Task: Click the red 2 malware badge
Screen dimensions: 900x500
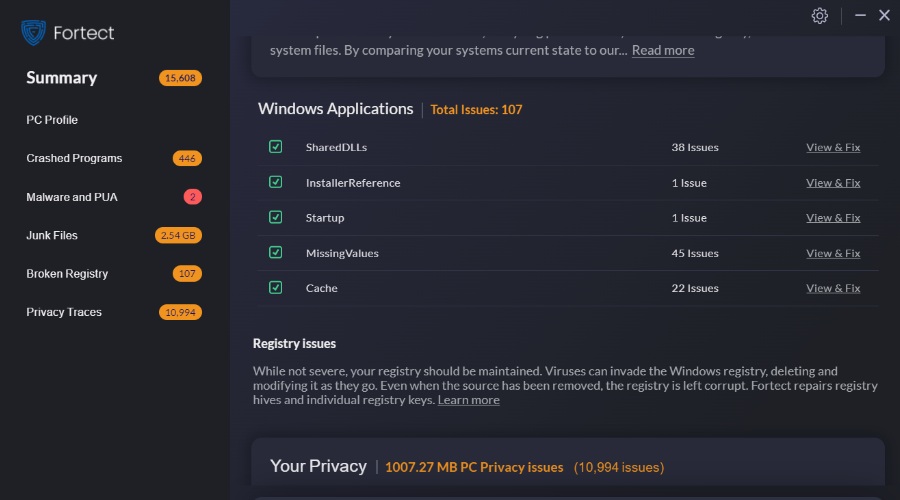Action: coord(193,197)
